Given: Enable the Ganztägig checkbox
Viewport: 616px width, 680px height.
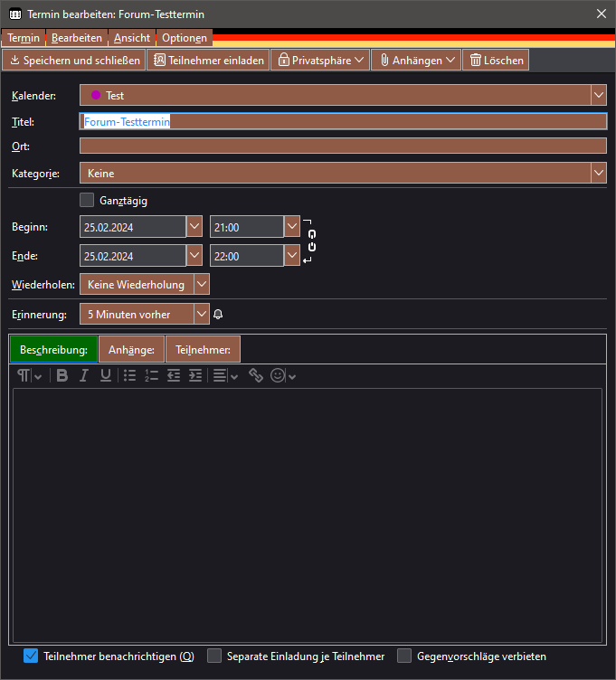Looking at the screenshot, I should click(87, 201).
